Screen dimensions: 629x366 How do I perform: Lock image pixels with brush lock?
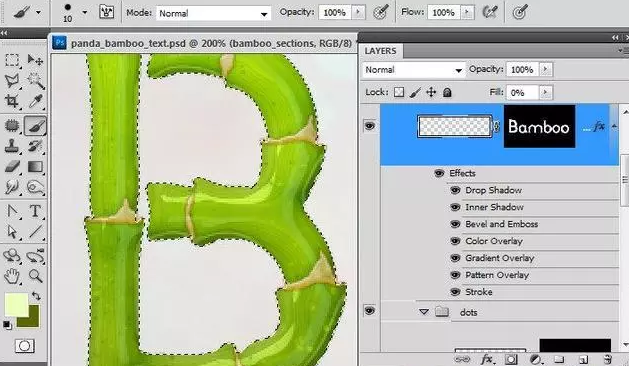point(415,93)
